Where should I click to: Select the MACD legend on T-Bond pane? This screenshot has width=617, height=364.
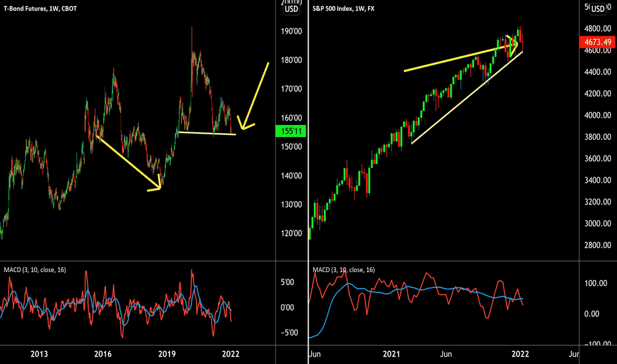coord(34,270)
